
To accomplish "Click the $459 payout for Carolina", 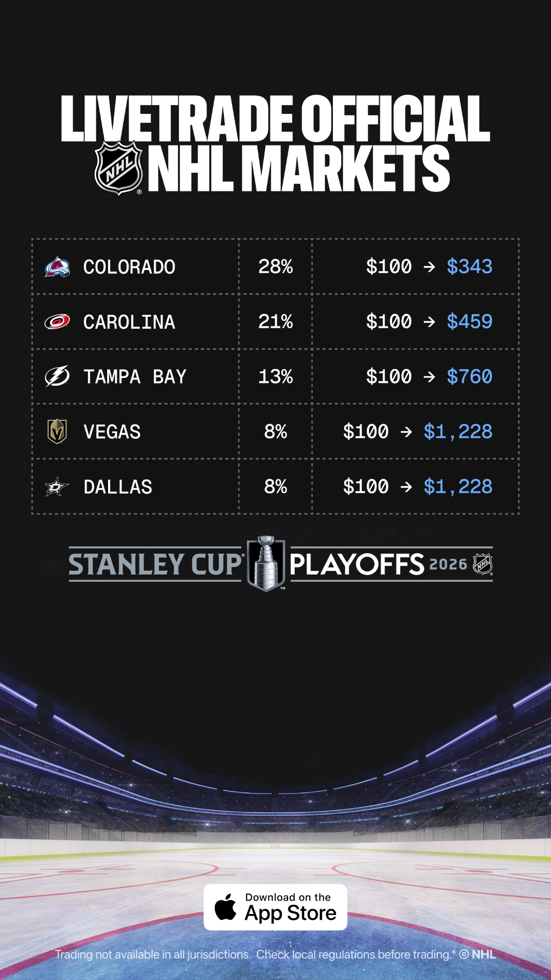I will 469,322.
